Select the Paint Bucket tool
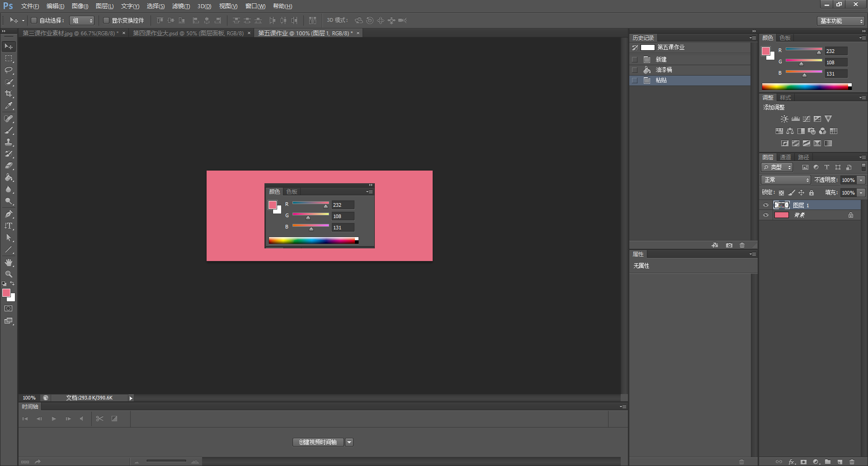This screenshot has height=466, width=868. click(9, 177)
